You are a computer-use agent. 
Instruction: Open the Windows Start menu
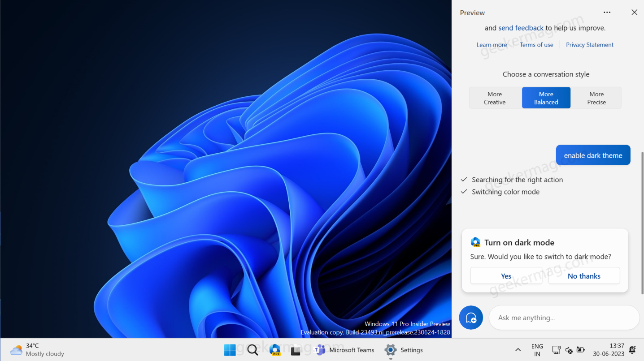230,350
